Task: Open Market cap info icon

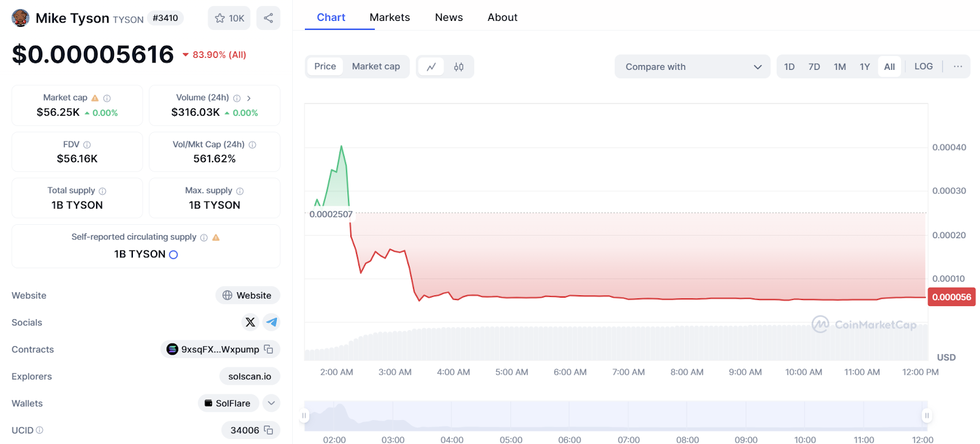Action: click(107, 98)
